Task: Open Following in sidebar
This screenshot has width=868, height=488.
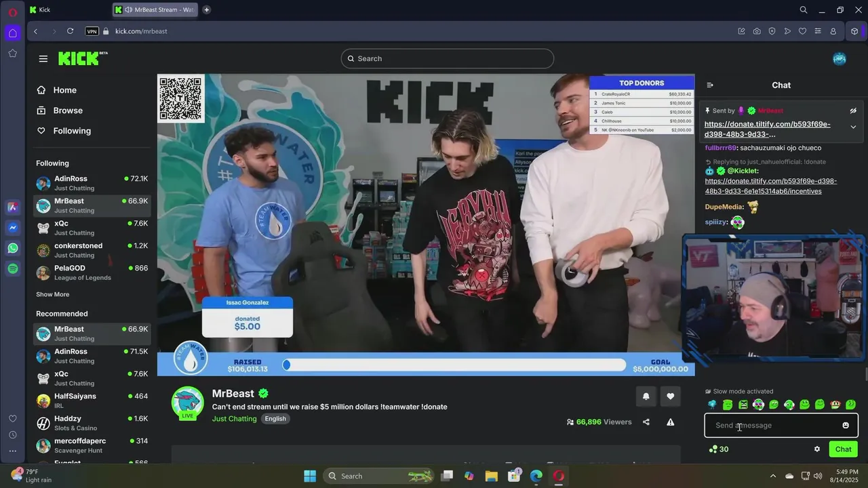Action: pyautogui.click(x=64, y=131)
